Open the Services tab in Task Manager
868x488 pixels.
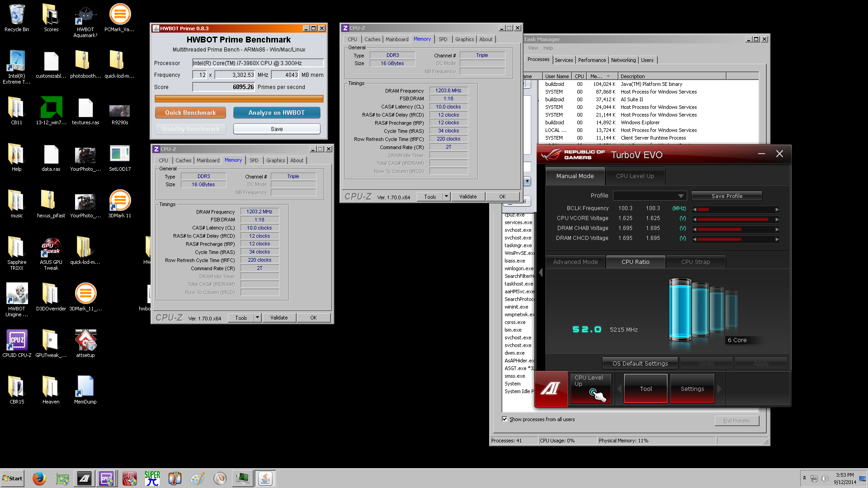pyautogui.click(x=564, y=60)
